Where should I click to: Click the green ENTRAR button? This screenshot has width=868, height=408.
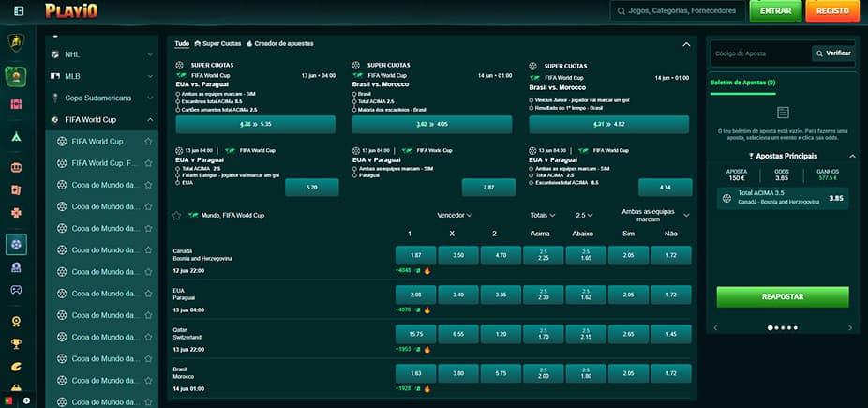coord(775,11)
